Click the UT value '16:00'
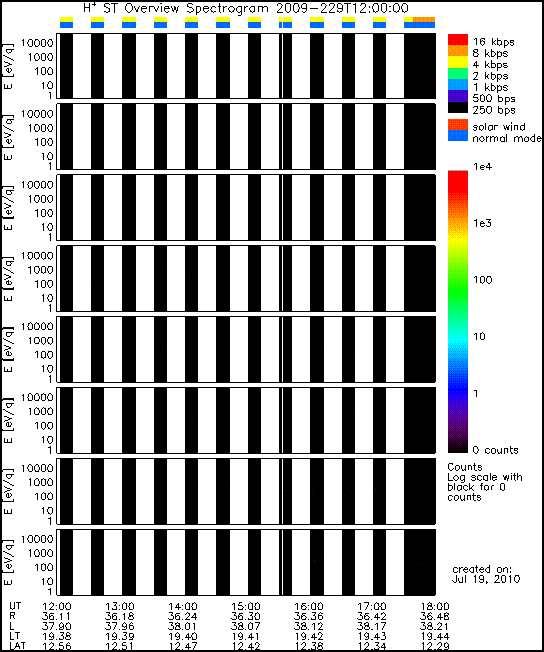 tap(309, 607)
